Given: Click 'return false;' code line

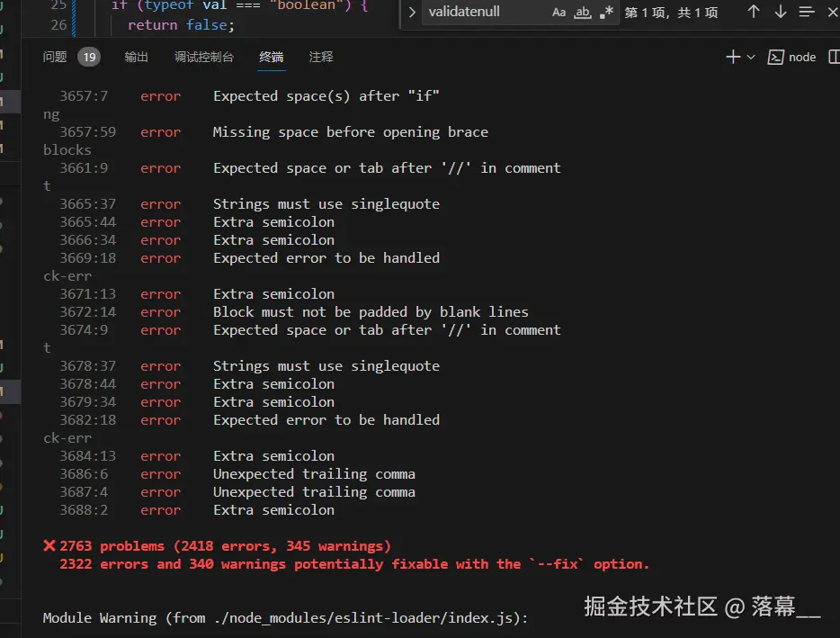Looking at the screenshot, I should tap(181, 24).
